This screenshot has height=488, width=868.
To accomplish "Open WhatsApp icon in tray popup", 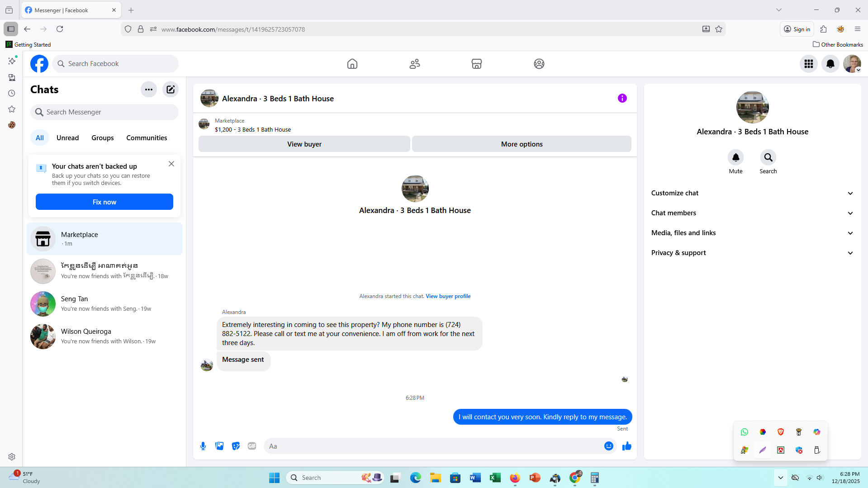I will 745,432.
